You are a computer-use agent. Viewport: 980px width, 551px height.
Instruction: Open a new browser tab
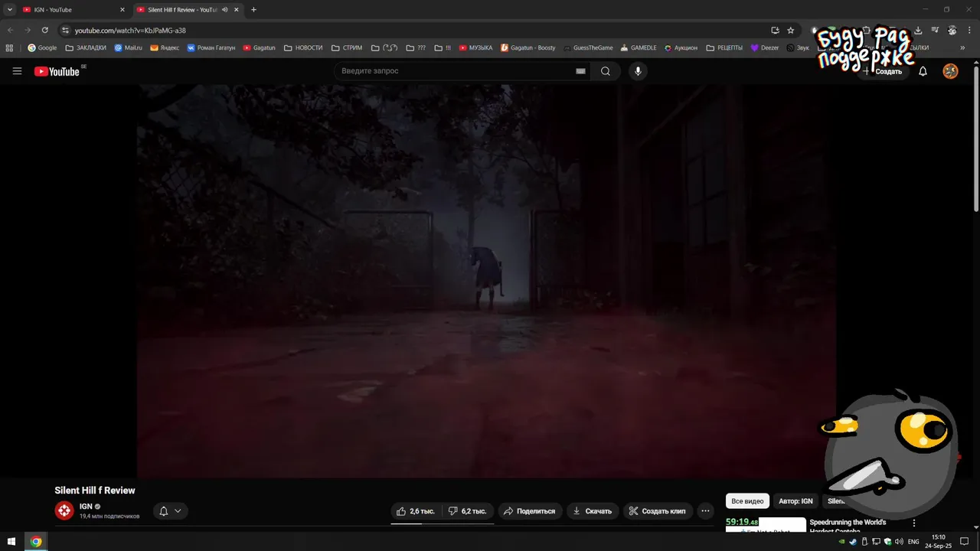253,10
